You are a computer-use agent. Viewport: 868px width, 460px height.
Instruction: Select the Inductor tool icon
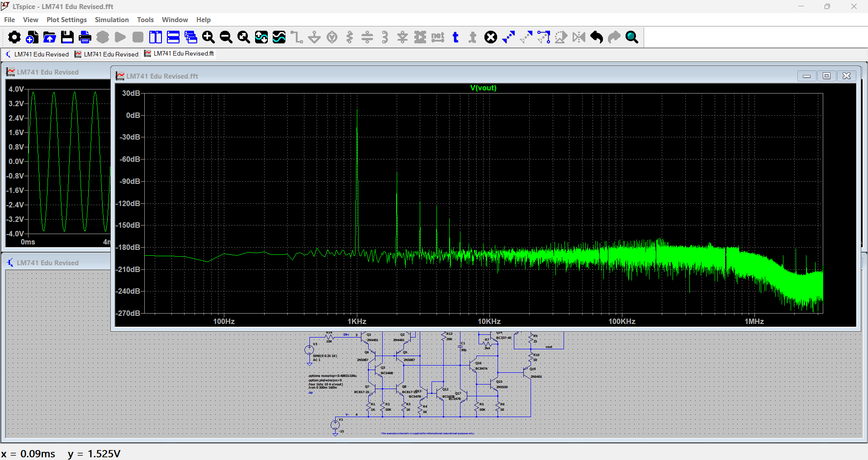[385, 37]
